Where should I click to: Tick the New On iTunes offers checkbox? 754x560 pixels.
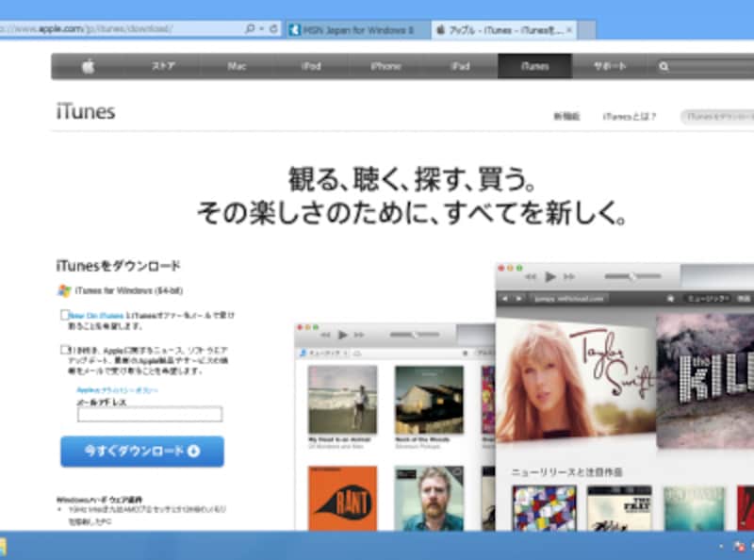pos(65,315)
